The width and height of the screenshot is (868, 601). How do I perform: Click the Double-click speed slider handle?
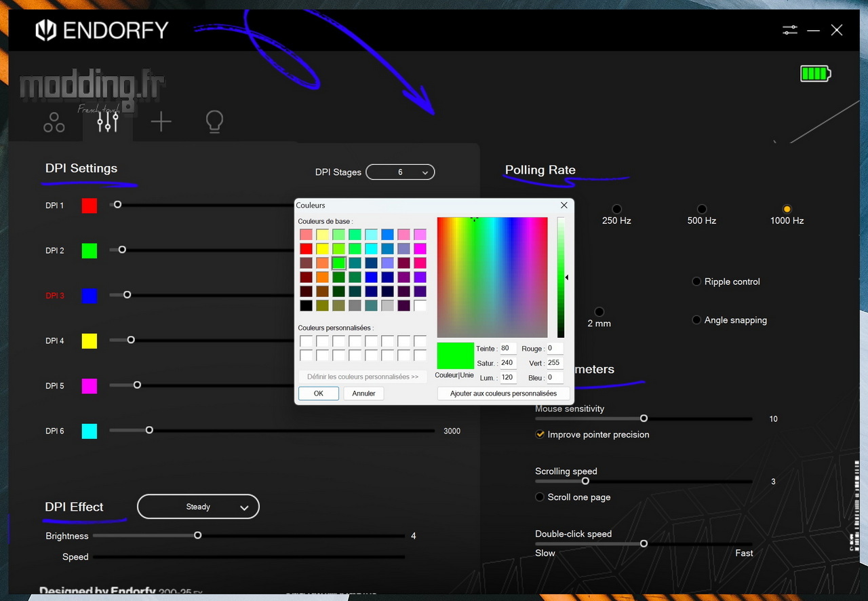coord(644,543)
